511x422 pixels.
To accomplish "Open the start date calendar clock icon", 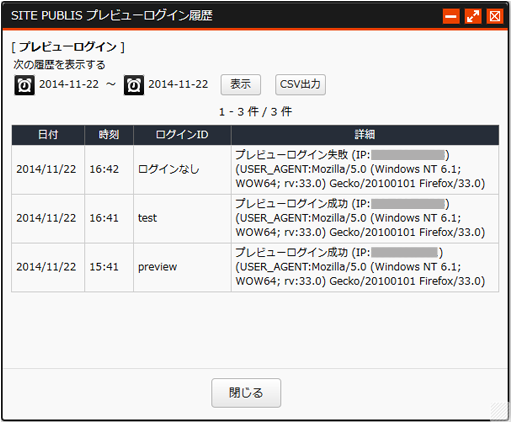I will 24,85.
